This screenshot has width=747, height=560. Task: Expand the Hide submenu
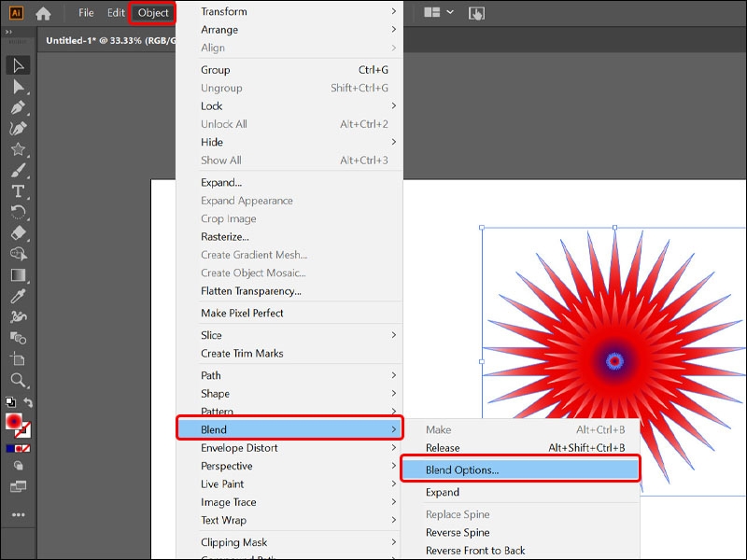tap(289, 142)
